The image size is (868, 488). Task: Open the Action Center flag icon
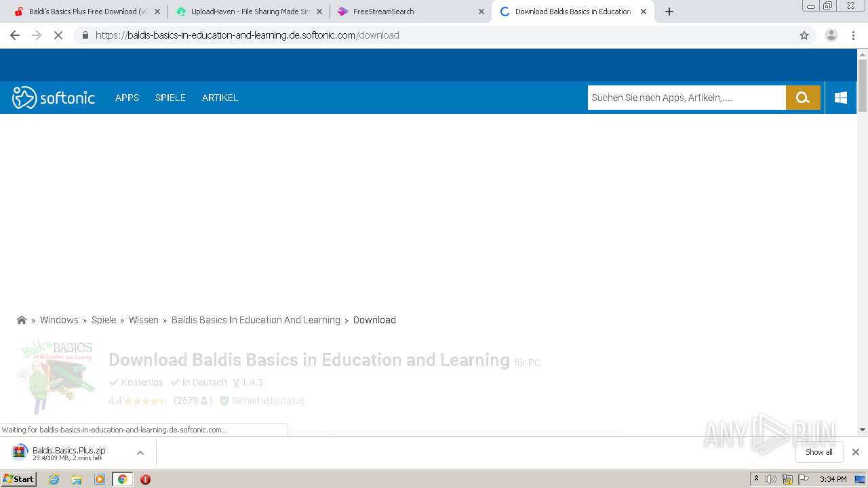pyautogui.click(x=804, y=479)
